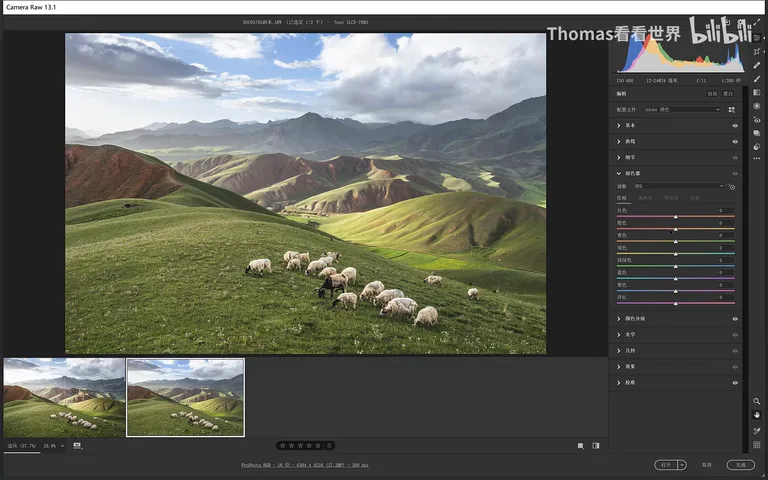Toggle the grid overlay icon
Image resolution: width=768 pixels, height=480 pixels.
(757, 445)
